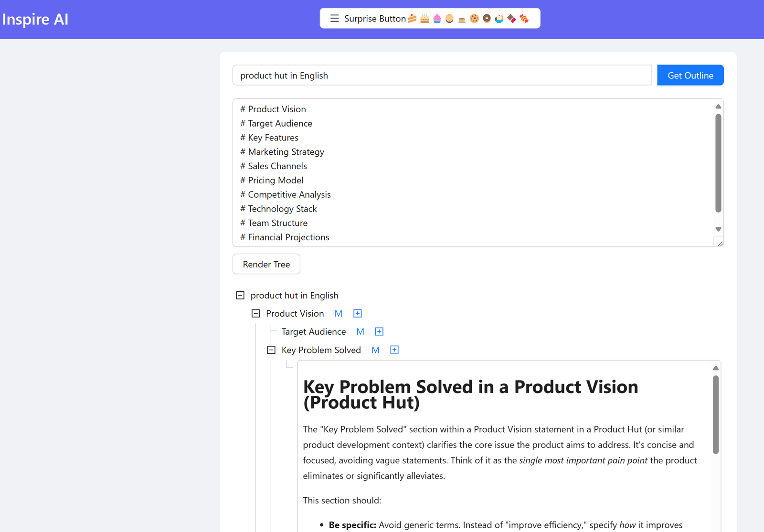Collapse the Product Vision tree node
This screenshot has height=532, width=764.
[x=256, y=314]
